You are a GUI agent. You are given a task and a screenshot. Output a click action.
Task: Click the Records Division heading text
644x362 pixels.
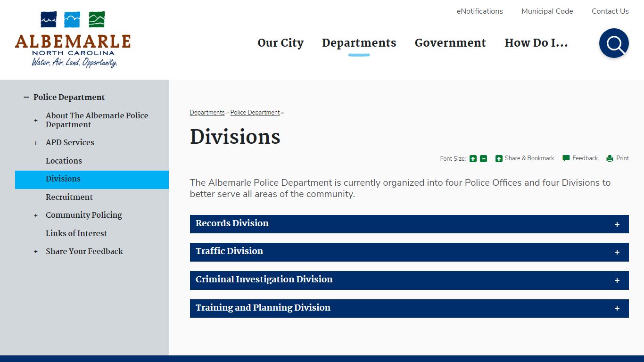coord(232,223)
